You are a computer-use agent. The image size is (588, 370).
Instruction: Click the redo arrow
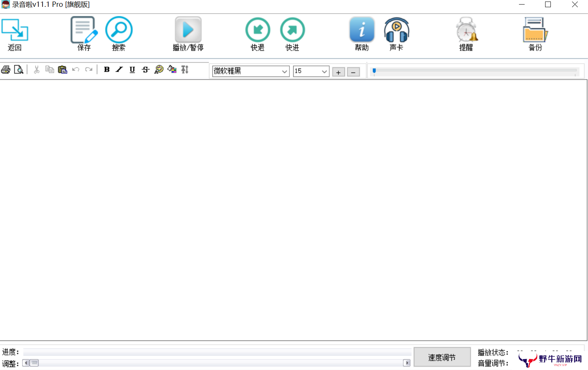click(x=89, y=69)
